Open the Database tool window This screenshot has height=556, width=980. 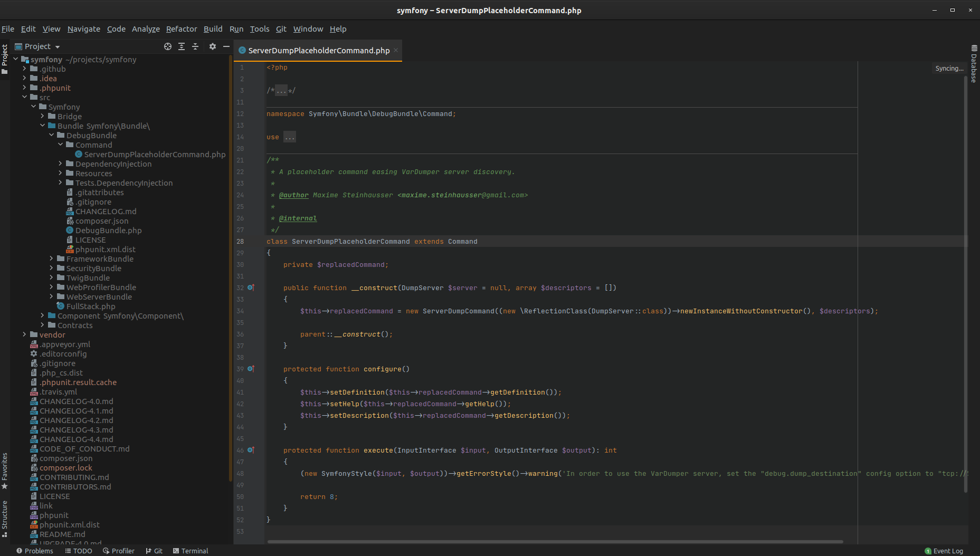coord(974,64)
